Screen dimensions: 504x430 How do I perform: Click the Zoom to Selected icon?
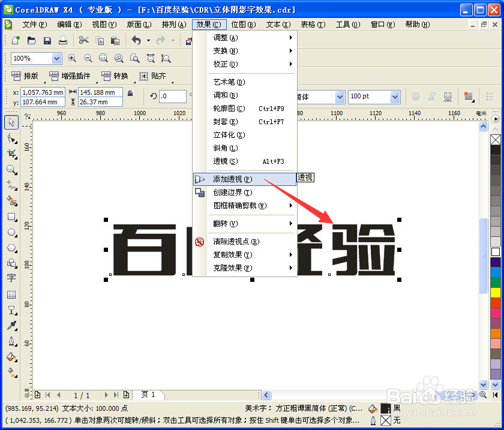pyautogui.click(x=103, y=58)
